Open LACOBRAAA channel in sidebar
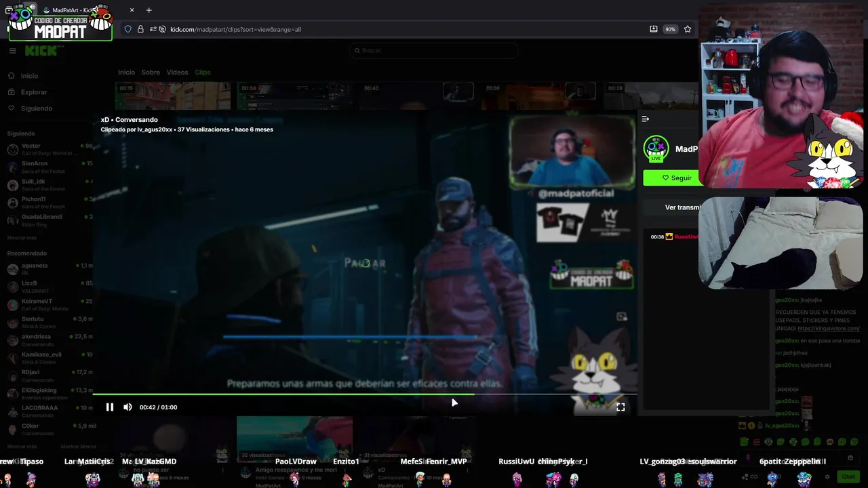The width and height of the screenshot is (868, 488). (x=50, y=411)
